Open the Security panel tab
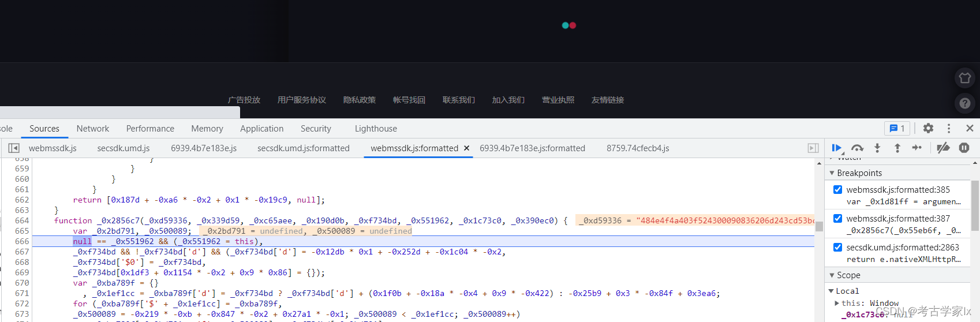Viewport: 980px width, 322px height. pos(316,129)
